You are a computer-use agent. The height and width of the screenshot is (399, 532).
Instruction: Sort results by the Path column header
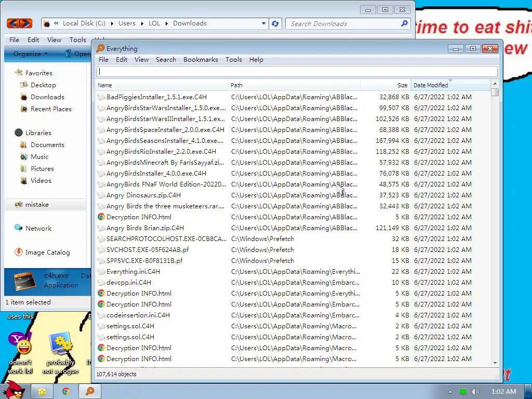pos(294,85)
